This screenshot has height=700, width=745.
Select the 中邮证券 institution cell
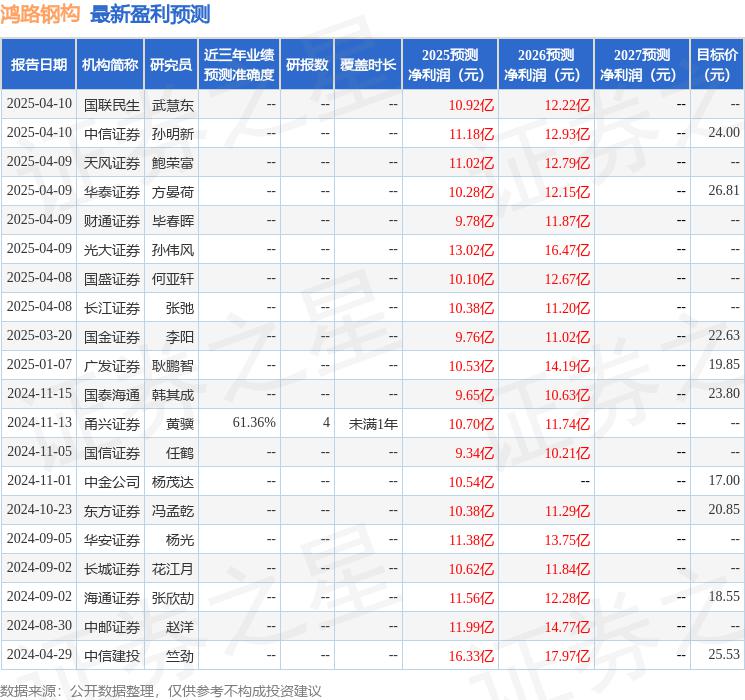(x=112, y=627)
